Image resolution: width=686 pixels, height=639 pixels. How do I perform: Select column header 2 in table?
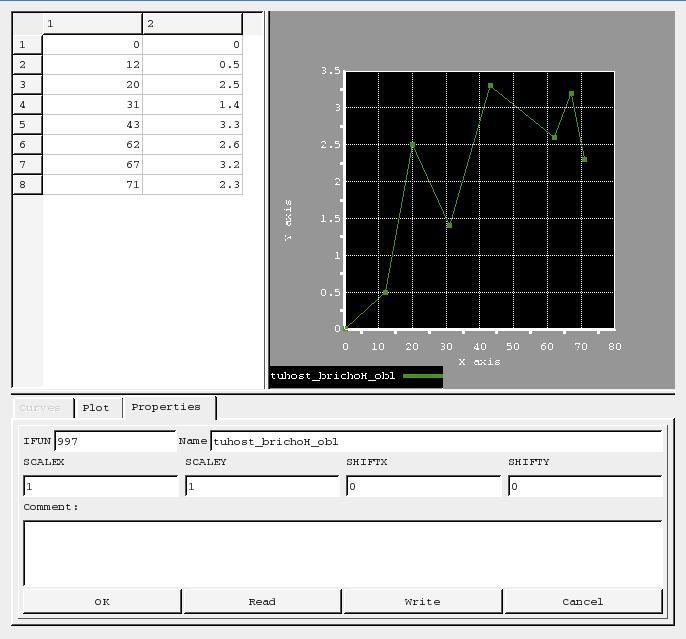pos(192,24)
